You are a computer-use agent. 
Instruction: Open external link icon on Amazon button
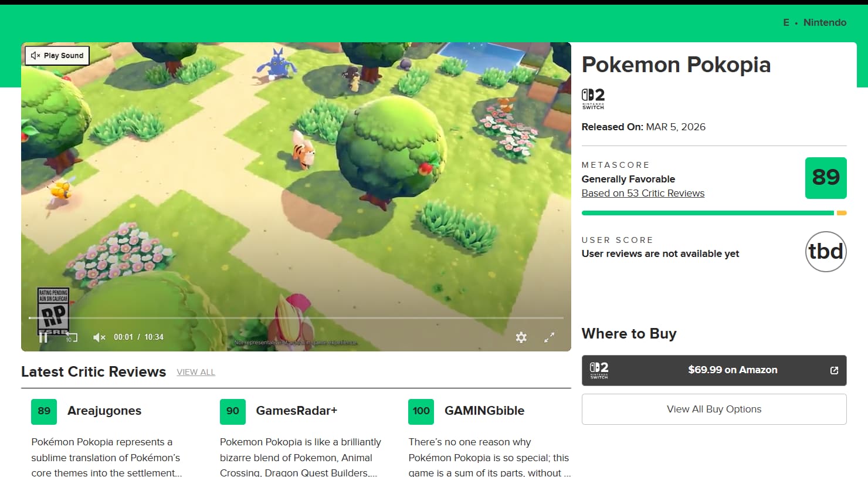(x=834, y=370)
